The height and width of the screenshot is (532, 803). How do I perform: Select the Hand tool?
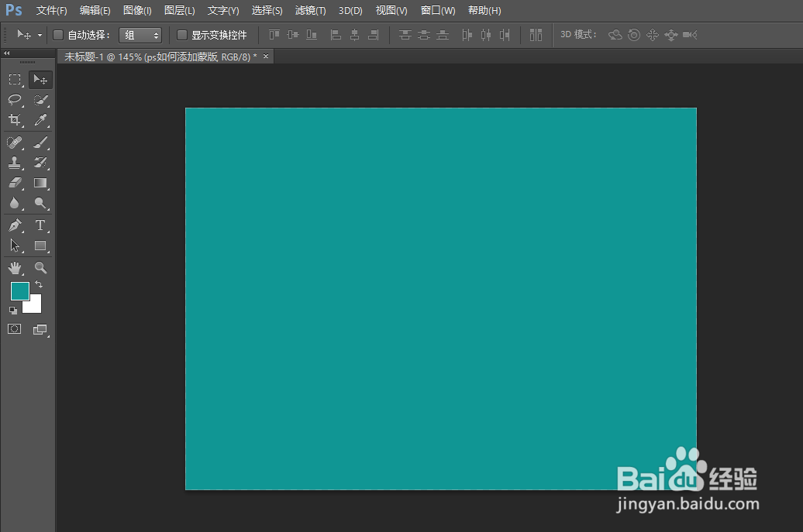tap(15, 267)
